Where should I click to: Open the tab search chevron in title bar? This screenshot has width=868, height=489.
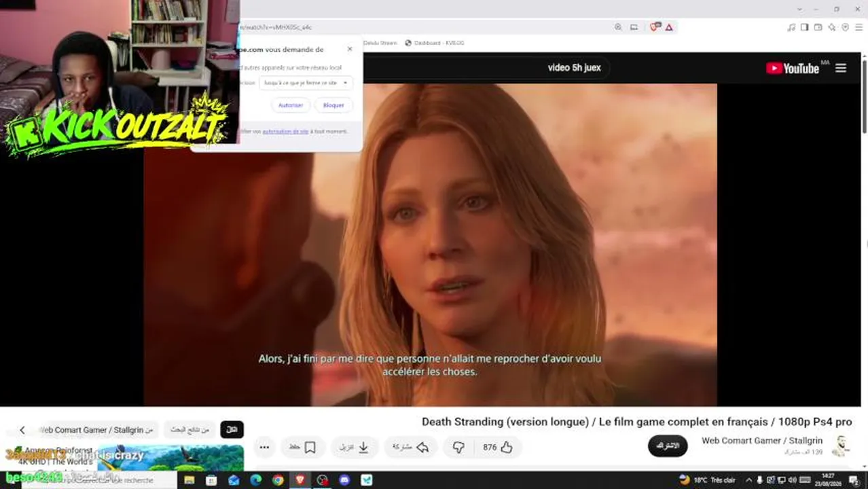click(800, 9)
